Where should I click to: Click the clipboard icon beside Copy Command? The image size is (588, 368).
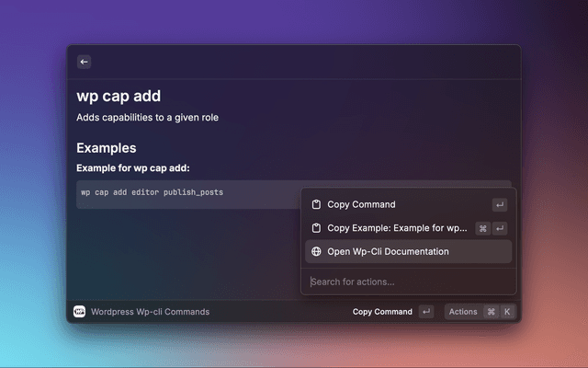click(316, 204)
